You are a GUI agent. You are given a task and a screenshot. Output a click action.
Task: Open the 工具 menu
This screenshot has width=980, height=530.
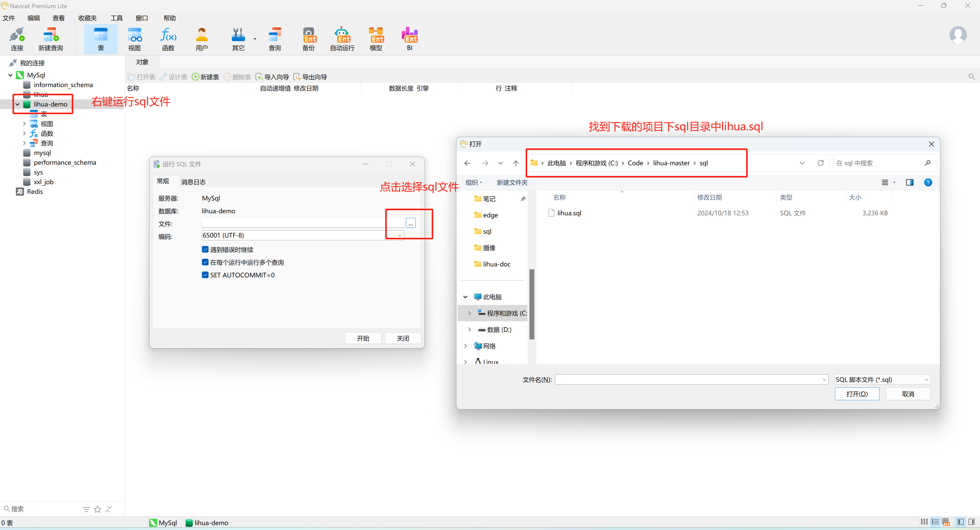tap(116, 18)
